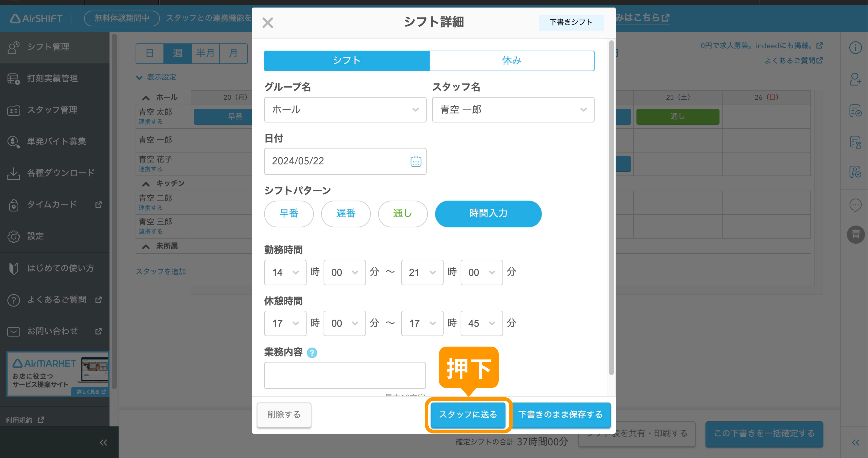Switch to 半月 view tab
The width and height of the screenshot is (868, 458).
click(x=206, y=53)
